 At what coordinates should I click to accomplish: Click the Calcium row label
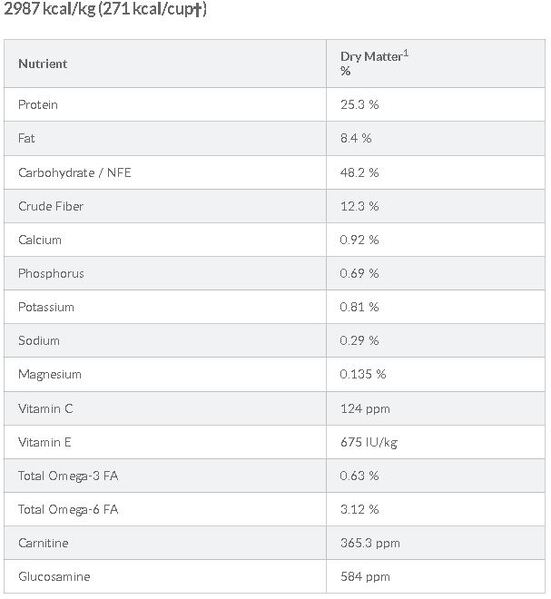40,240
